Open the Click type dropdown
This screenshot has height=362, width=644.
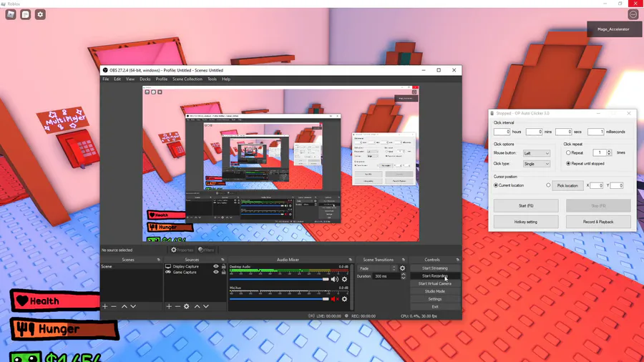click(x=537, y=164)
